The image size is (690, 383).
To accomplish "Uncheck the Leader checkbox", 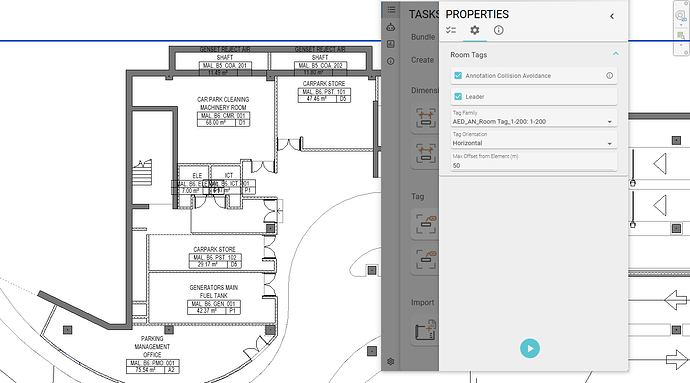I will [458, 96].
